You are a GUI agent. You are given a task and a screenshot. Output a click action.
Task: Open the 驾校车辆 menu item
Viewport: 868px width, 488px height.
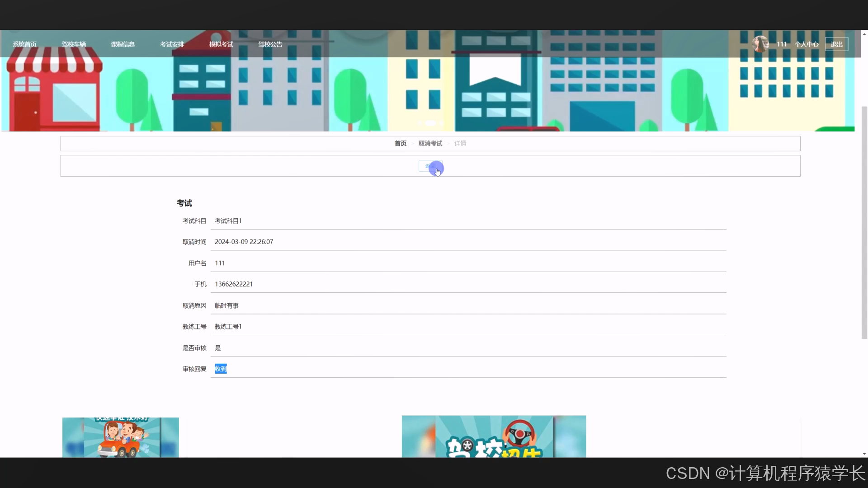74,44
